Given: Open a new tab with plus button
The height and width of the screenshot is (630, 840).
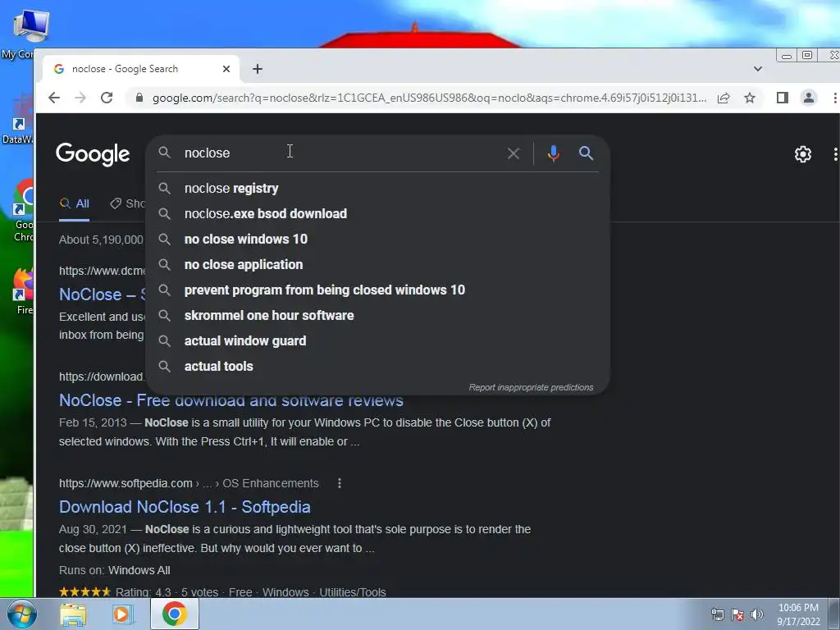Looking at the screenshot, I should [258, 69].
